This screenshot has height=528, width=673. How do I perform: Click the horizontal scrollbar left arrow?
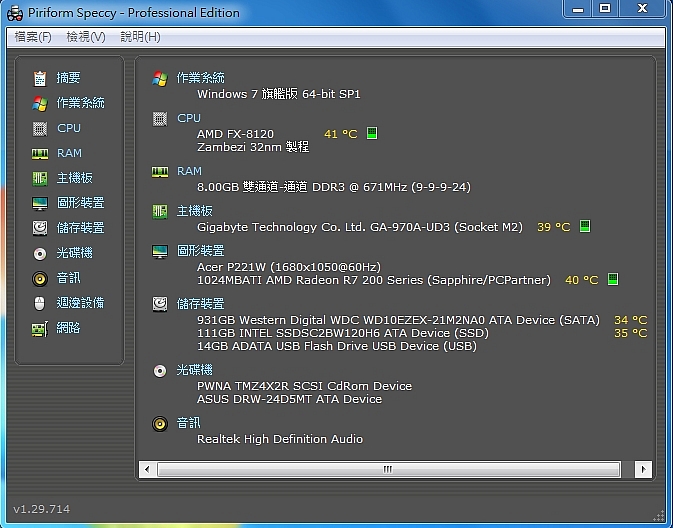pyautogui.click(x=147, y=469)
